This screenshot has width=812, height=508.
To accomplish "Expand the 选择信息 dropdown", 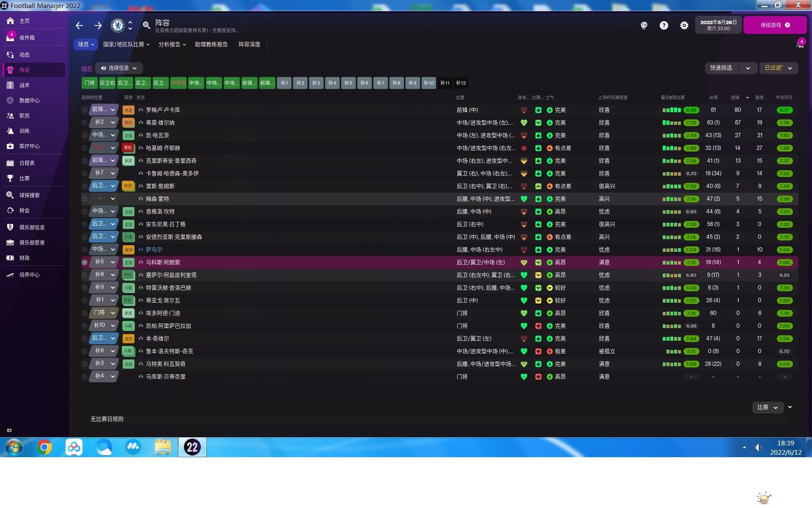I will point(119,68).
